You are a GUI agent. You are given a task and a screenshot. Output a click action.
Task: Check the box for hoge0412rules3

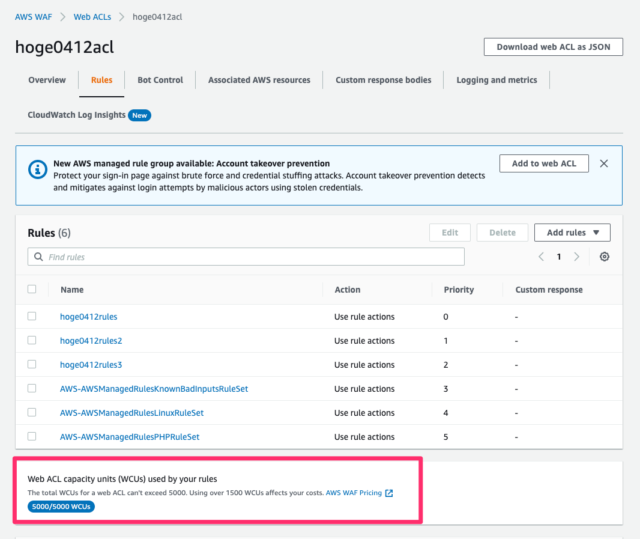tap(32, 364)
